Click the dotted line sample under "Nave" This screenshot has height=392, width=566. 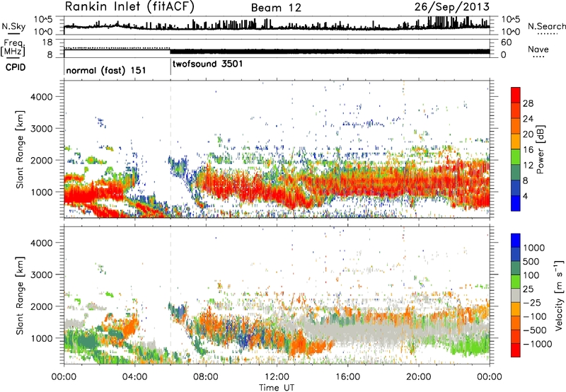[x=538, y=57]
